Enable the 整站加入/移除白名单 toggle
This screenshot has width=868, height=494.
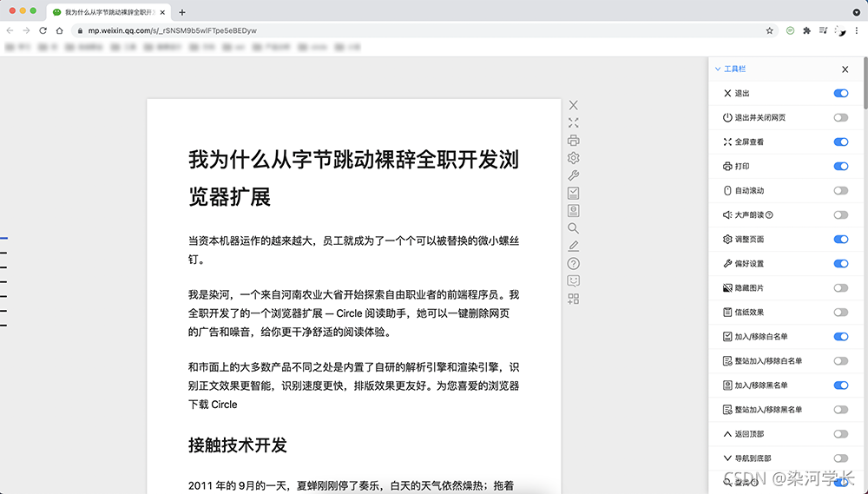[841, 361]
